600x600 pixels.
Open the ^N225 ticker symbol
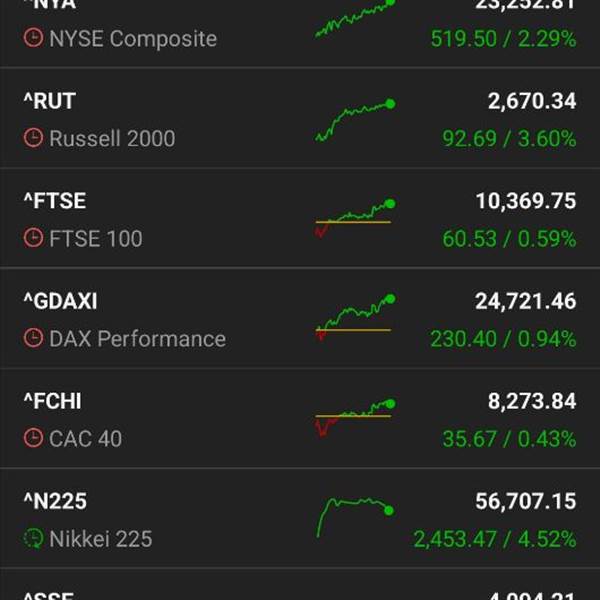54,501
